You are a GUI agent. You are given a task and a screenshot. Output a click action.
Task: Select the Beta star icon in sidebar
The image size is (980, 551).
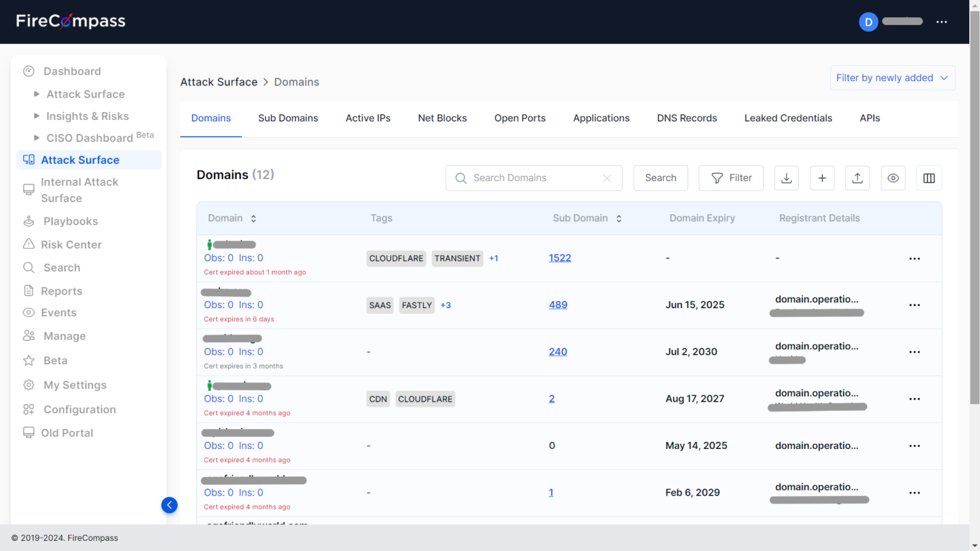29,360
